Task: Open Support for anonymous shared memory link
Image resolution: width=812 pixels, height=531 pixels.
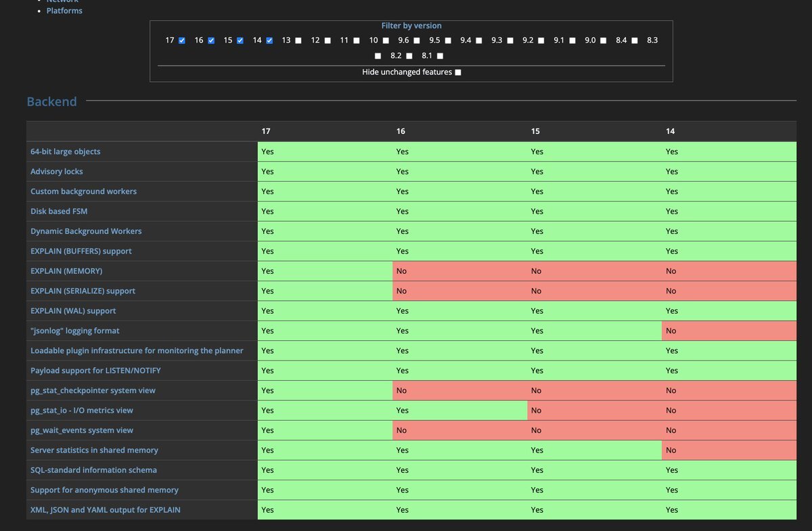Action: 104,490
